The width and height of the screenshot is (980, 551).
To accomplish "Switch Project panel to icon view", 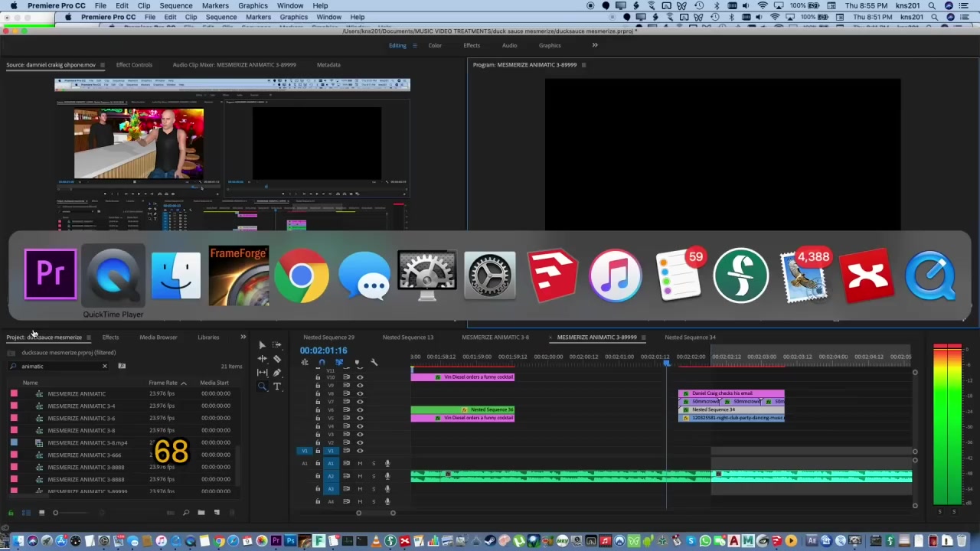I will tap(41, 513).
